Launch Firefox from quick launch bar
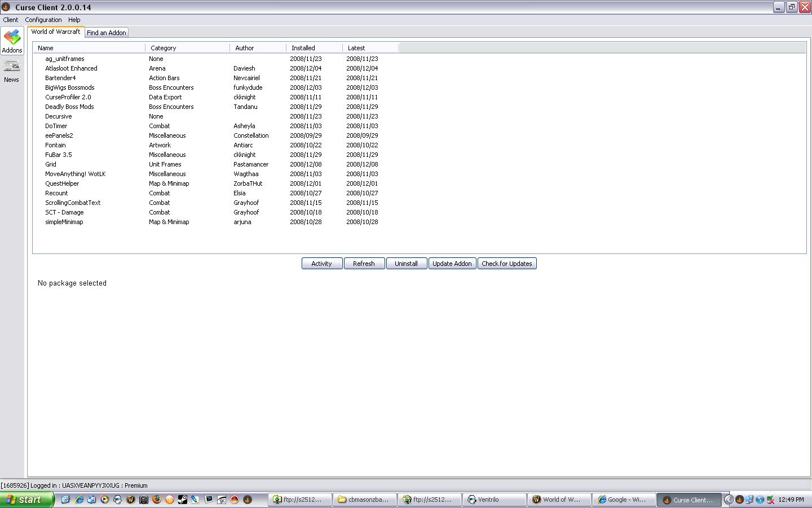 pos(157,500)
